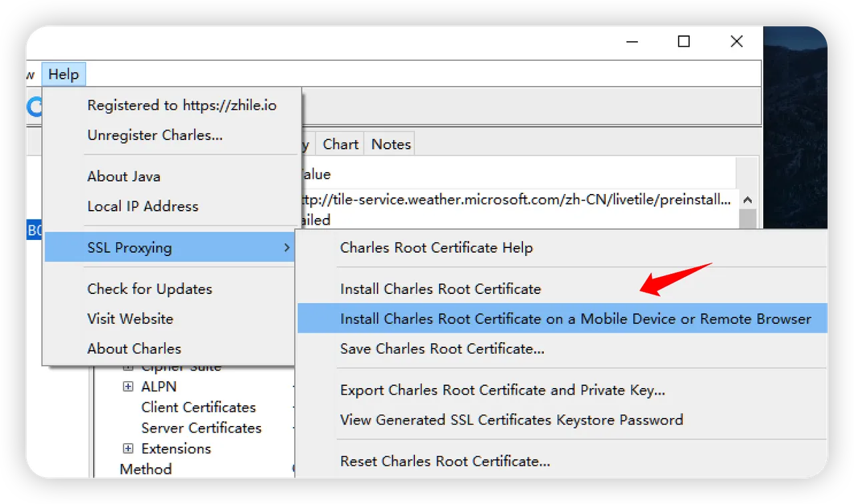Select Server Certificates tree row
This screenshot has height=504, width=854.
(x=201, y=428)
